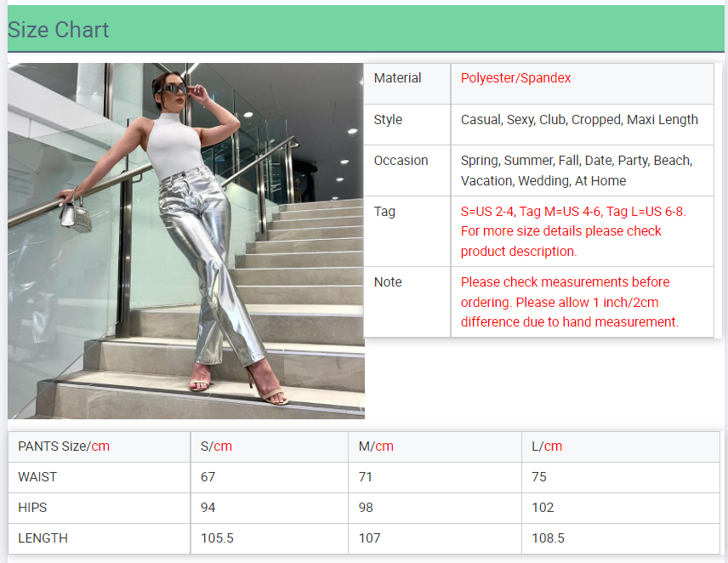Open the silver pants product photo

tap(186, 241)
